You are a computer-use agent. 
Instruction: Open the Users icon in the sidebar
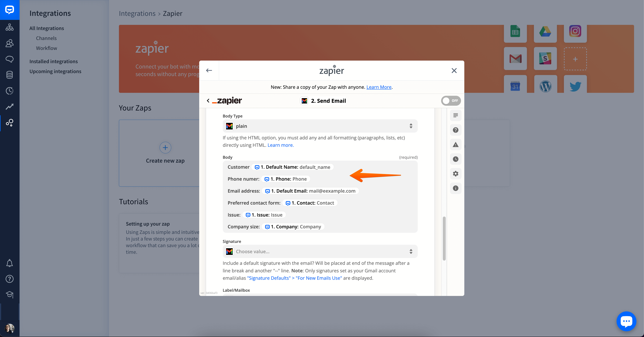click(x=10, y=43)
